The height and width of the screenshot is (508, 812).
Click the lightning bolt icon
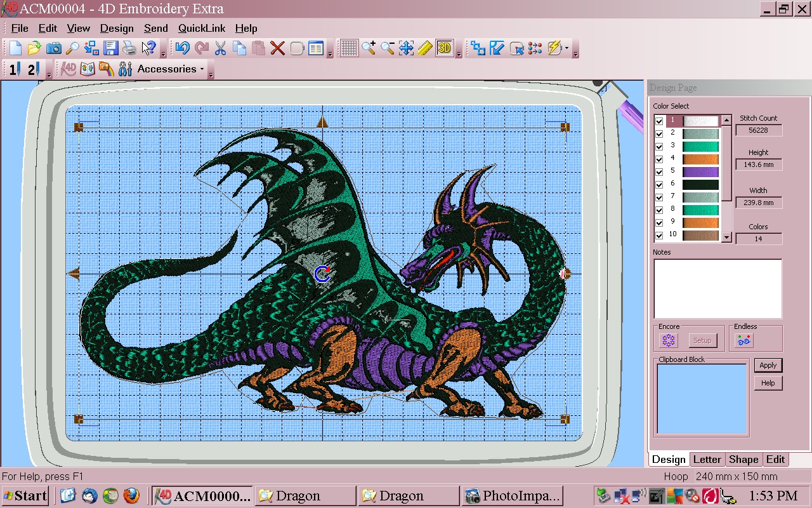(x=554, y=48)
